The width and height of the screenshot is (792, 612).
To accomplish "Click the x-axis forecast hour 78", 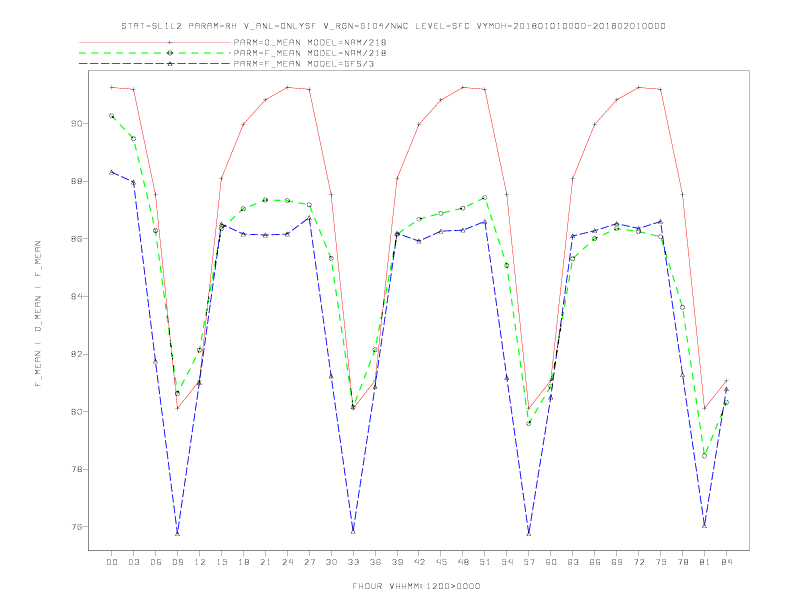I will [x=683, y=562].
